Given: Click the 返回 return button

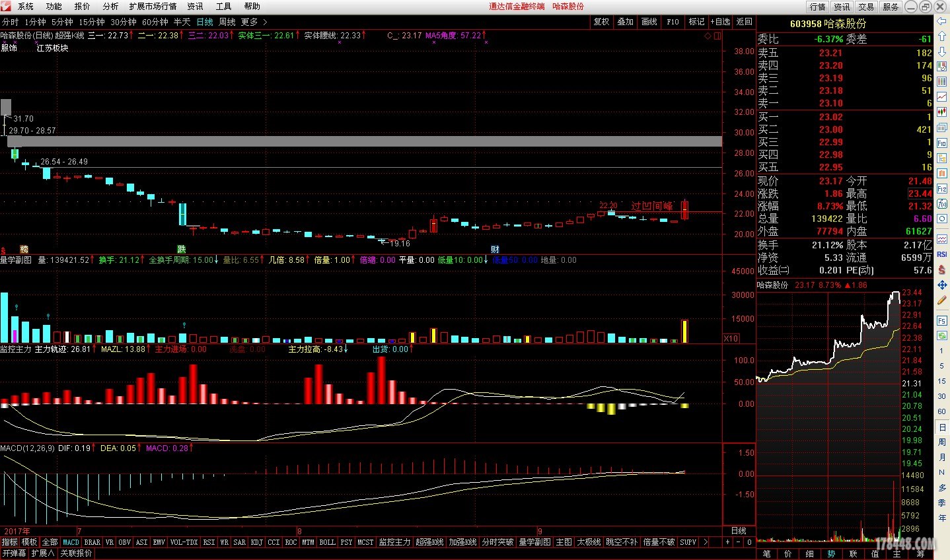Looking at the screenshot, I should click(745, 22).
